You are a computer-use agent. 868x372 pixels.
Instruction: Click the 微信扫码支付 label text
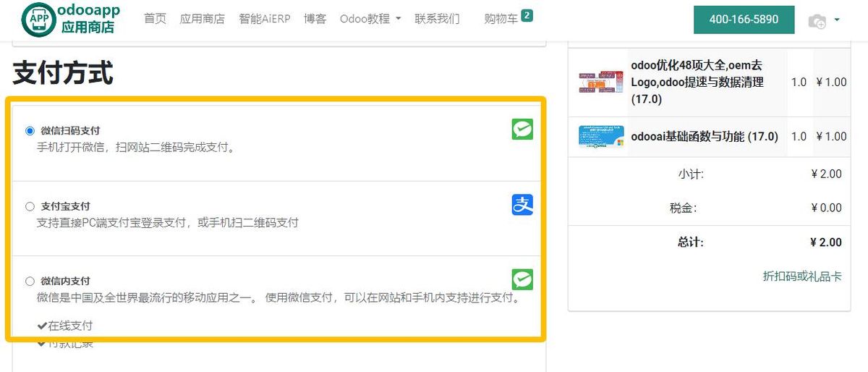(70, 131)
